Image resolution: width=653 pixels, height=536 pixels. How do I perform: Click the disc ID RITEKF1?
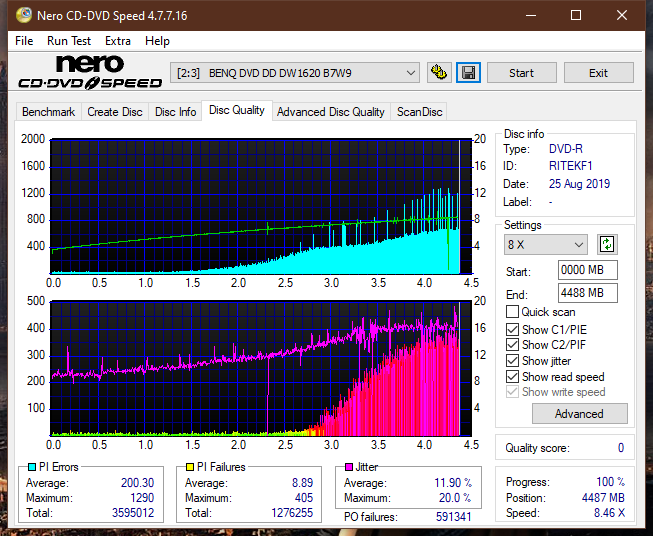571,166
